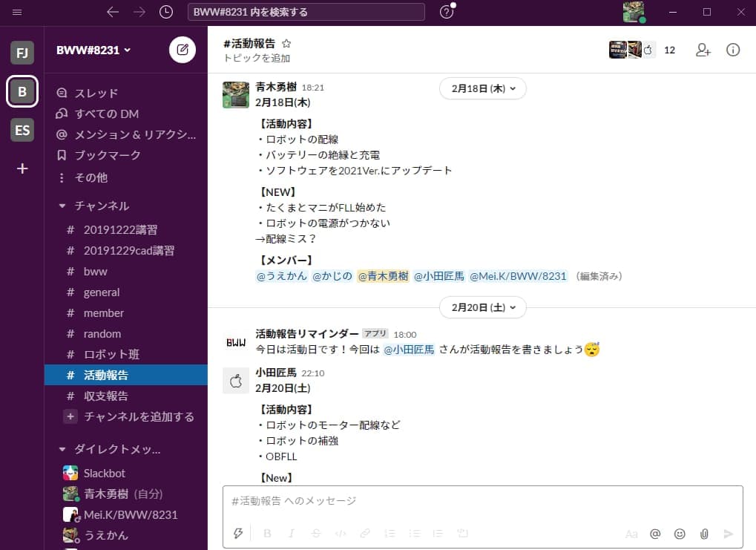
Task: Click the help question mark icon
Action: click(446, 11)
